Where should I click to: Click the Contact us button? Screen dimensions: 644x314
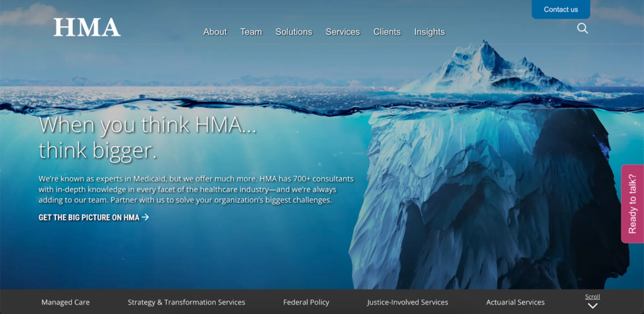pyautogui.click(x=560, y=9)
